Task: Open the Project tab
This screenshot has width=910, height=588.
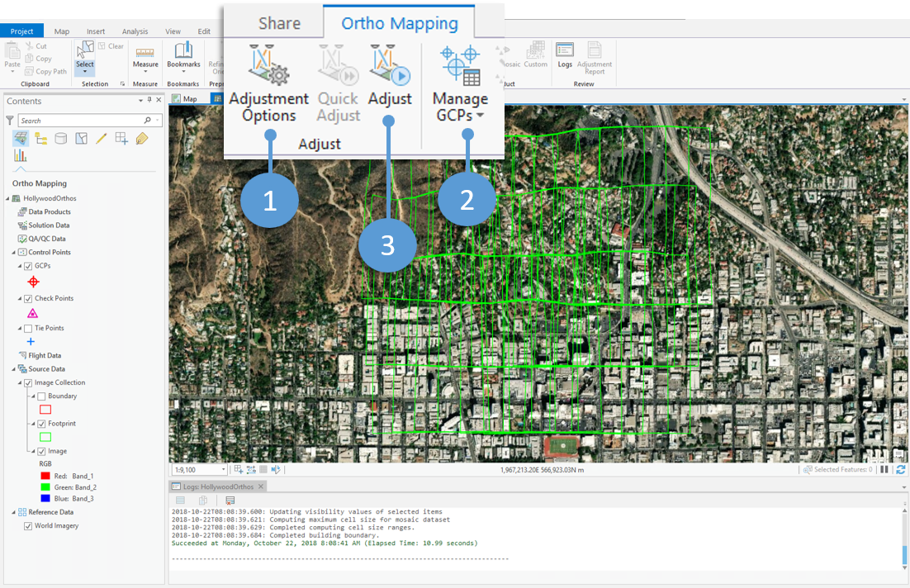Action: 21,31
